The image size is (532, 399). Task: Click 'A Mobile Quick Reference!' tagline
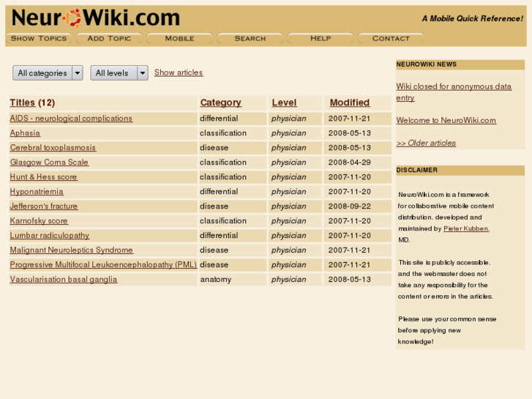[472, 18]
